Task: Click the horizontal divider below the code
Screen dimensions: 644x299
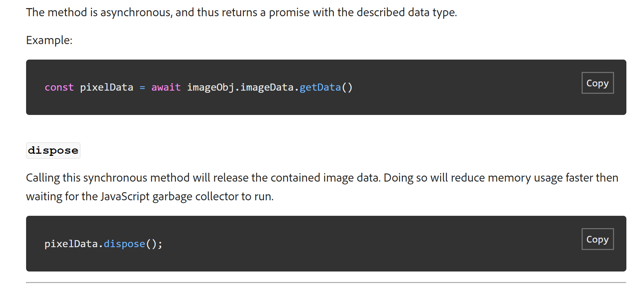Action: [x=326, y=282]
